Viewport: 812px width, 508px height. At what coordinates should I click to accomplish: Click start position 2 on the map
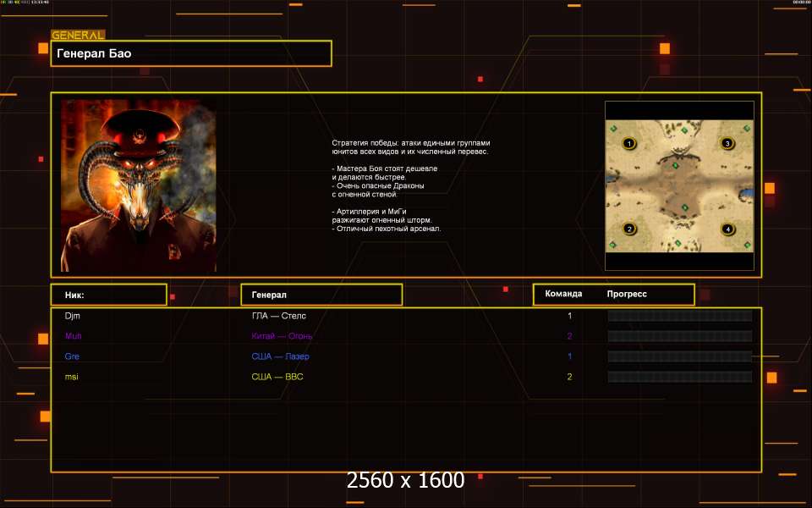pyautogui.click(x=629, y=229)
